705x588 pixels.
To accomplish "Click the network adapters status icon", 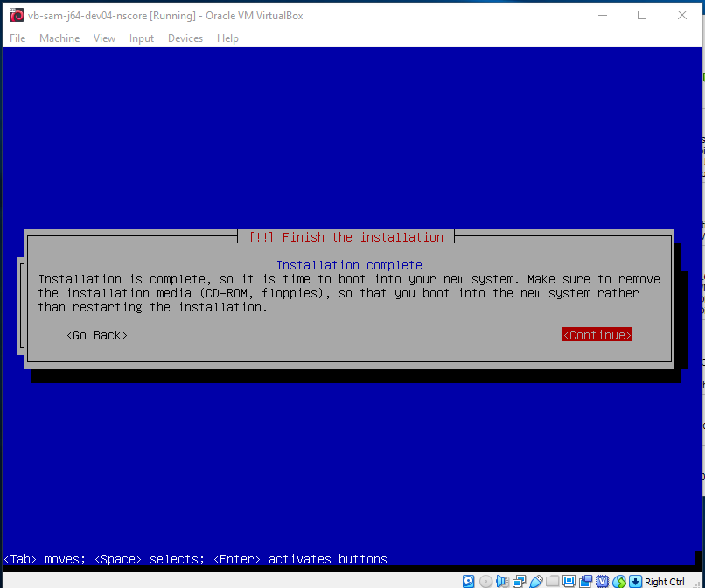I will click(x=517, y=580).
